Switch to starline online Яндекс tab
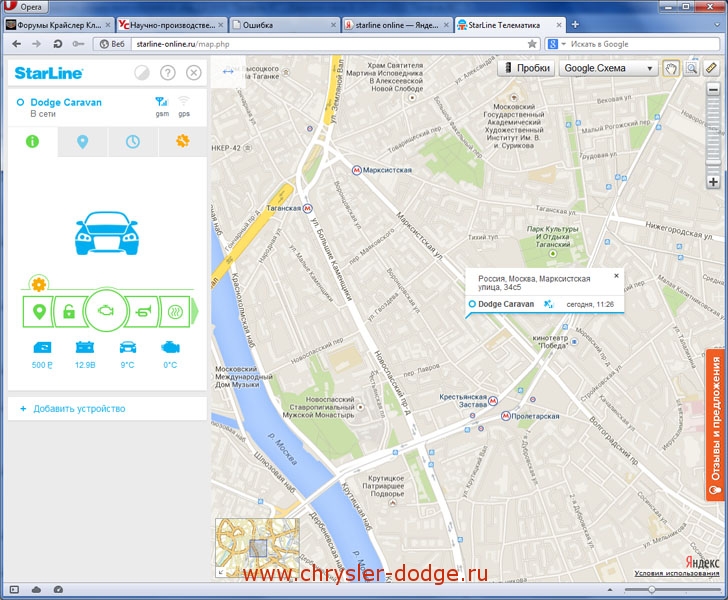The image size is (728, 600). point(396,25)
